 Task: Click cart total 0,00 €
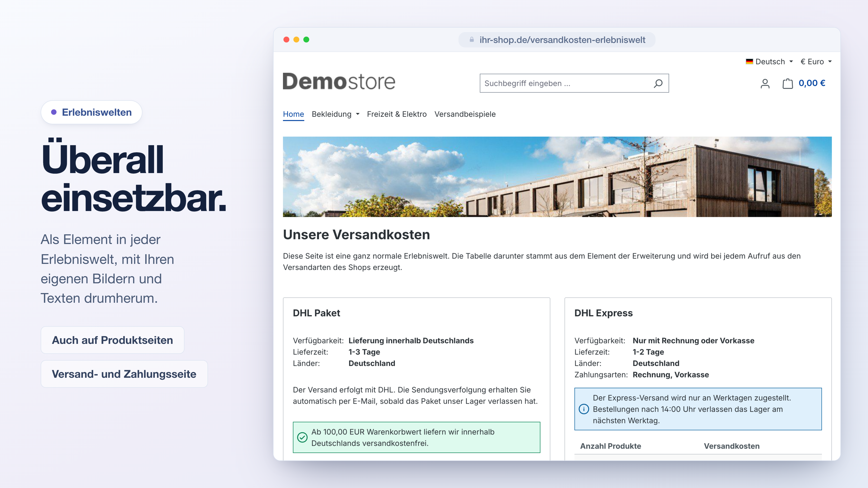[812, 83]
